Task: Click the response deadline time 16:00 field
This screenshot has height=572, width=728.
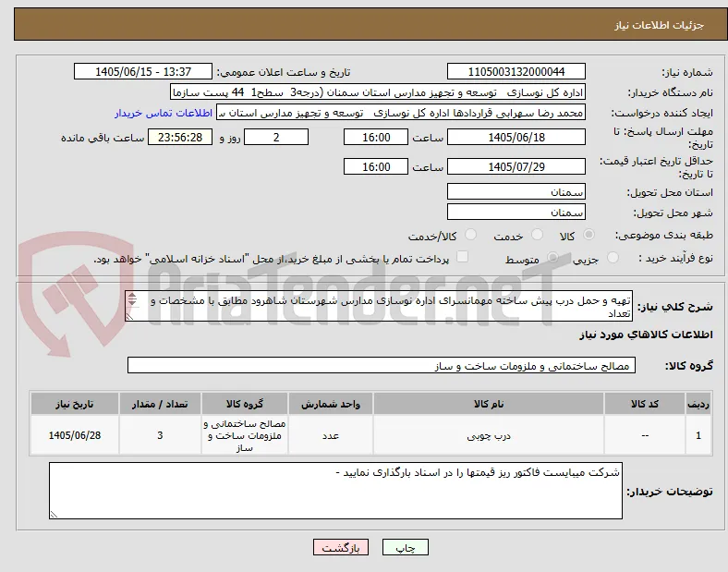Action: coord(376,137)
